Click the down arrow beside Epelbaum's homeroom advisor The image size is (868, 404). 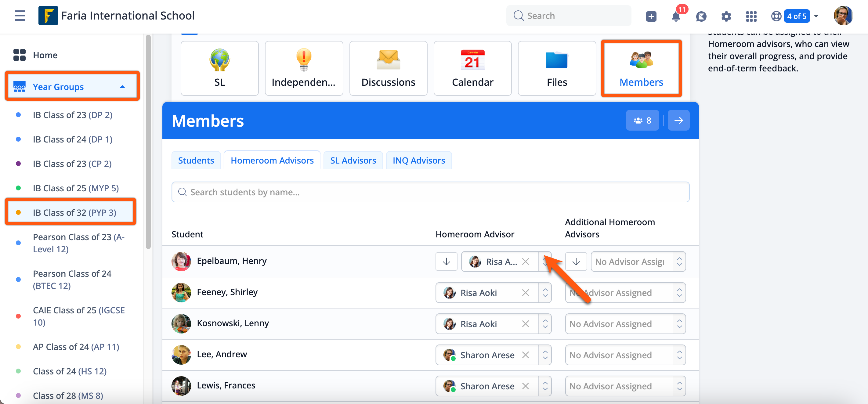(446, 262)
